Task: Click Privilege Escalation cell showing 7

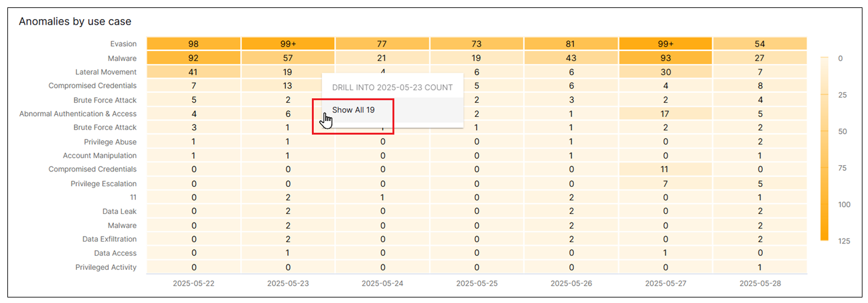Action: [666, 184]
